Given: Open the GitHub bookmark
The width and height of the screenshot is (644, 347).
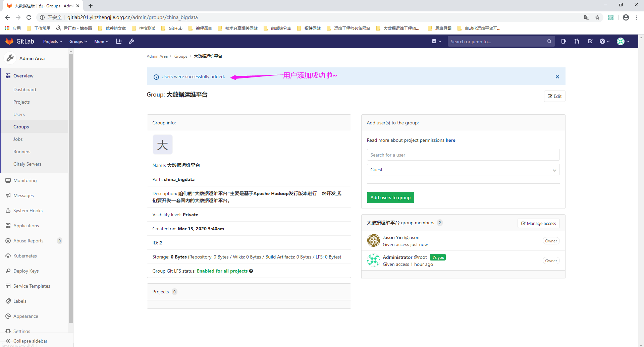Looking at the screenshot, I should [172, 28].
